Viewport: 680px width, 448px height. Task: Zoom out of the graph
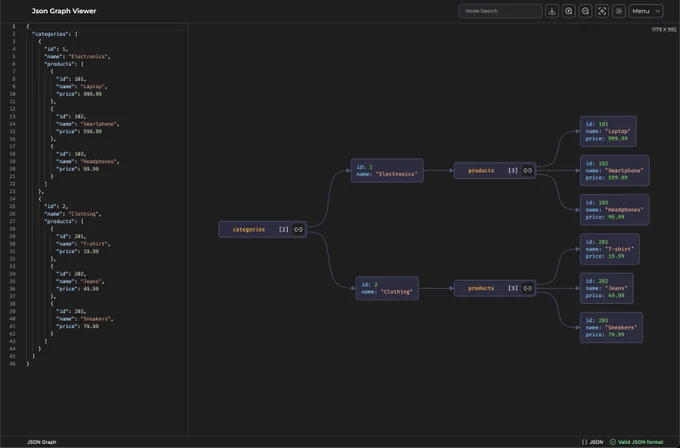tap(585, 11)
